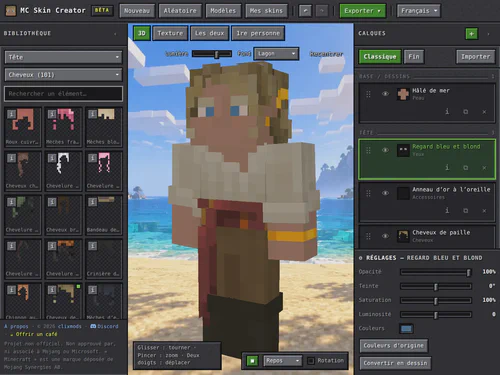This screenshot has width=500, height=375.
Task: Click the Couleurs d'origine button
Action: [393, 346]
